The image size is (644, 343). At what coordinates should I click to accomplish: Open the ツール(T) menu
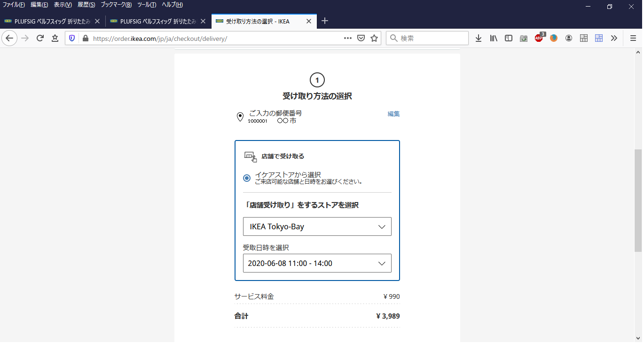[x=147, y=5]
